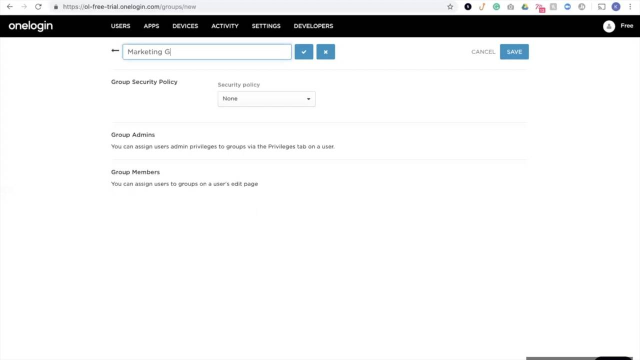The image size is (640, 360).
Task: Open the Google Drive extension icon
Action: click(525, 7)
